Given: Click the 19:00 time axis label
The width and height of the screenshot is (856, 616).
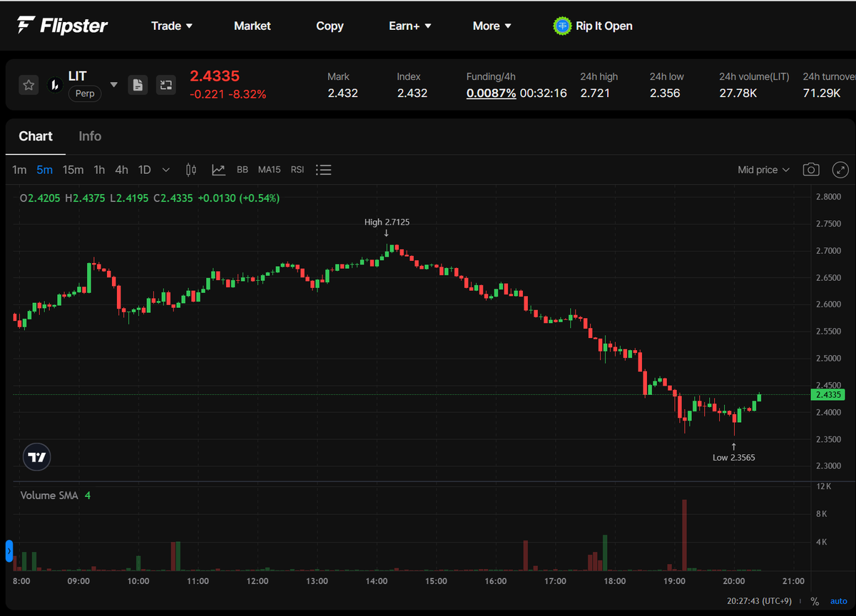Looking at the screenshot, I should point(674,581).
